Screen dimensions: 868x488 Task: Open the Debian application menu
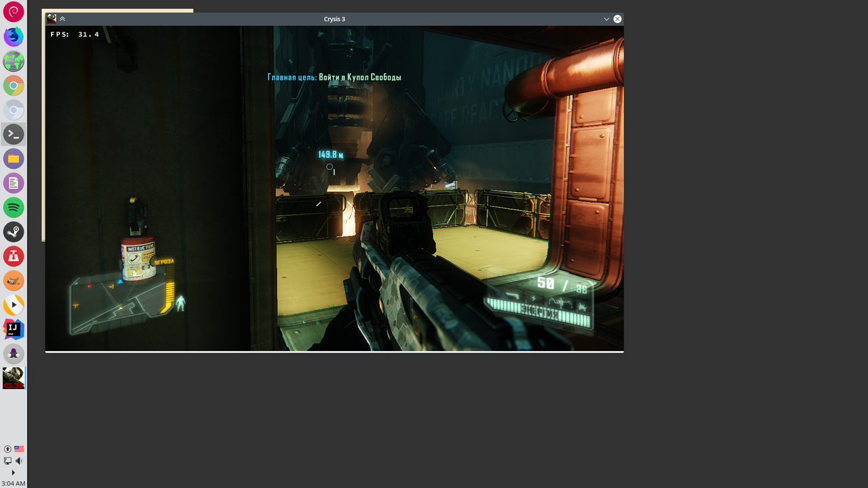(14, 12)
